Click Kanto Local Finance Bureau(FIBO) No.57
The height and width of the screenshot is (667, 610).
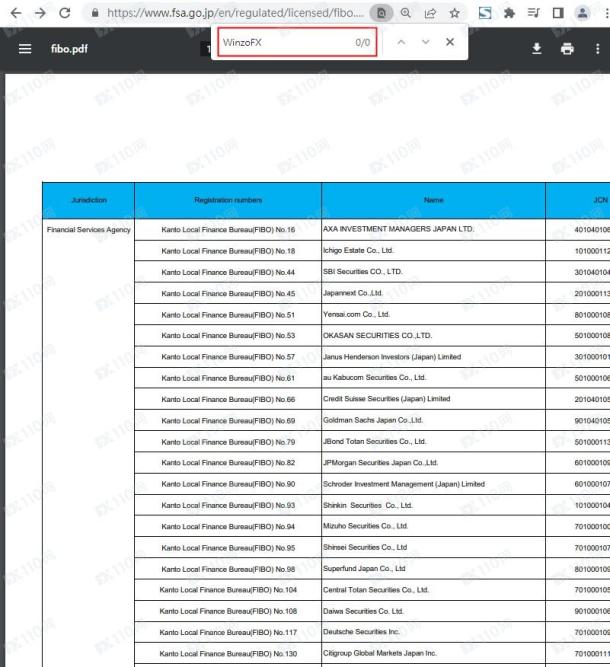point(228,357)
